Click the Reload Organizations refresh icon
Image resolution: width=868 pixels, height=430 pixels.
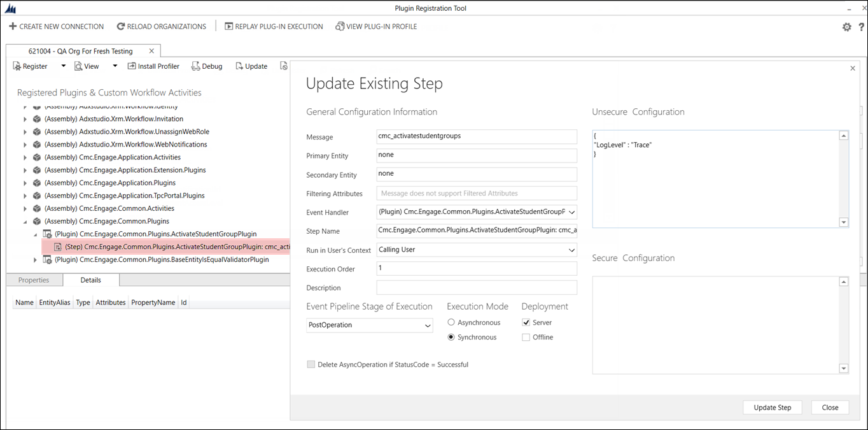pyautogui.click(x=121, y=27)
